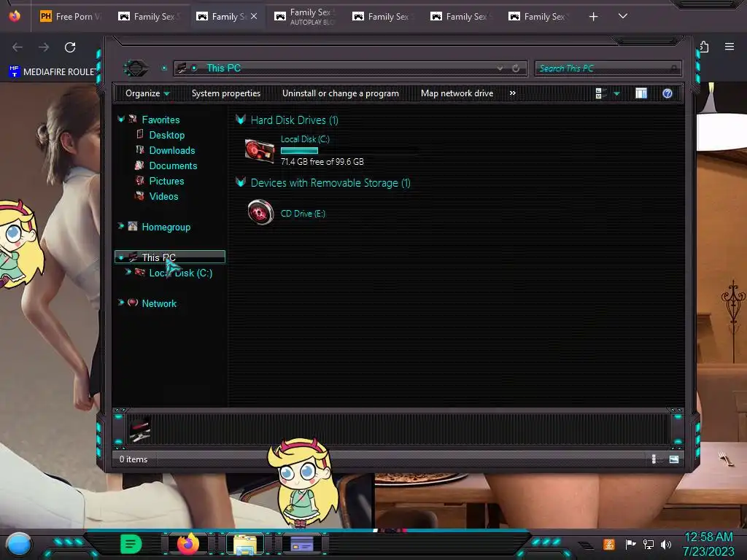Switch to large icons view from status bar icon
The width and height of the screenshot is (747, 560).
(x=673, y=459)
